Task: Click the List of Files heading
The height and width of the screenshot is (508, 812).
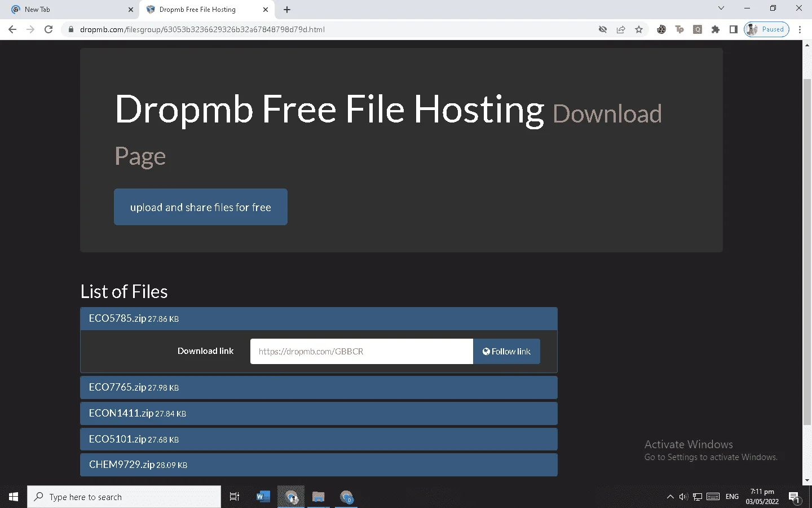Action: click(x=124, y=291)
